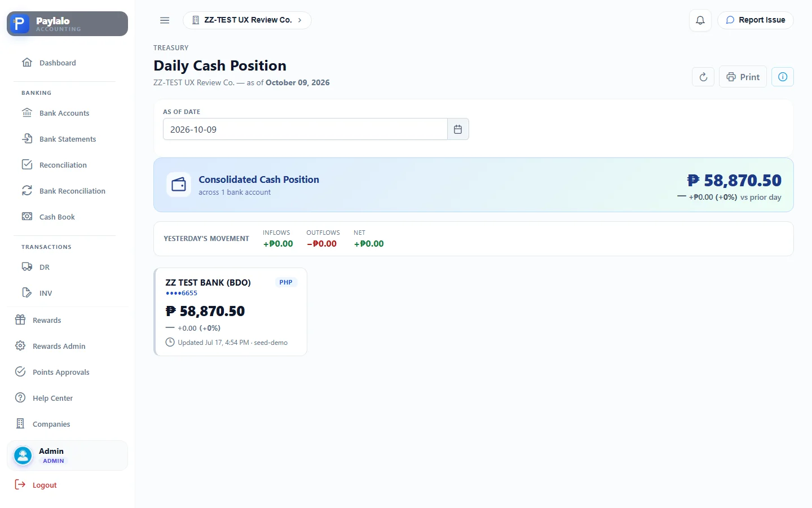Click the 'vs prior day' change text

(x=761, y=198)
